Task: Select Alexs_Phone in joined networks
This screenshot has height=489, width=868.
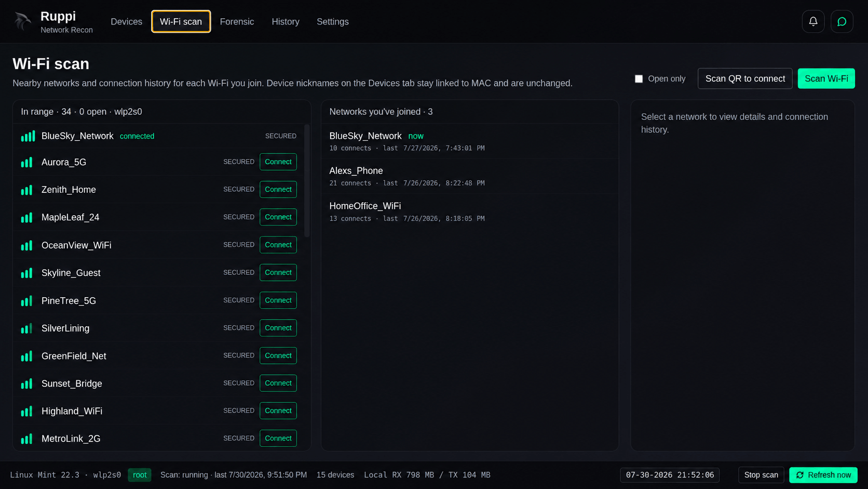Action: [x=469, y=176]
